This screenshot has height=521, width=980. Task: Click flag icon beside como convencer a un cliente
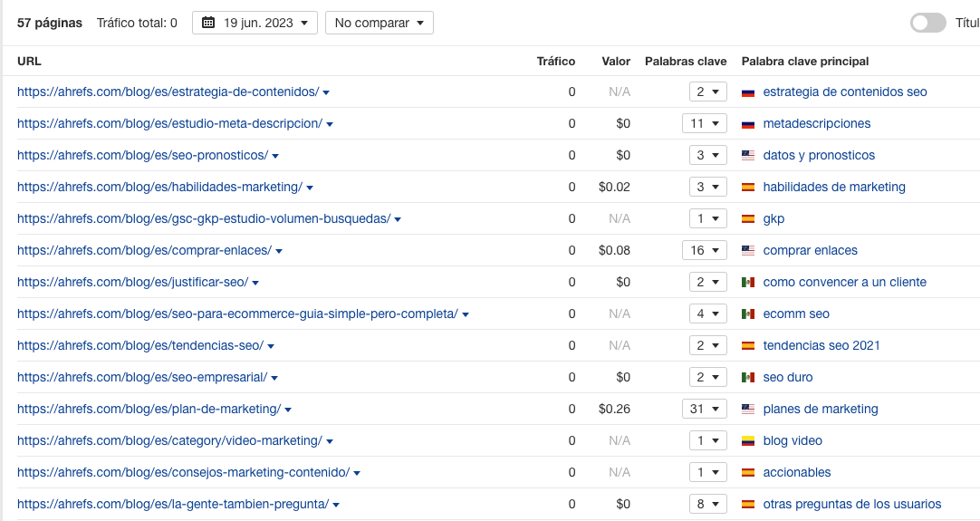click(748, 283)
